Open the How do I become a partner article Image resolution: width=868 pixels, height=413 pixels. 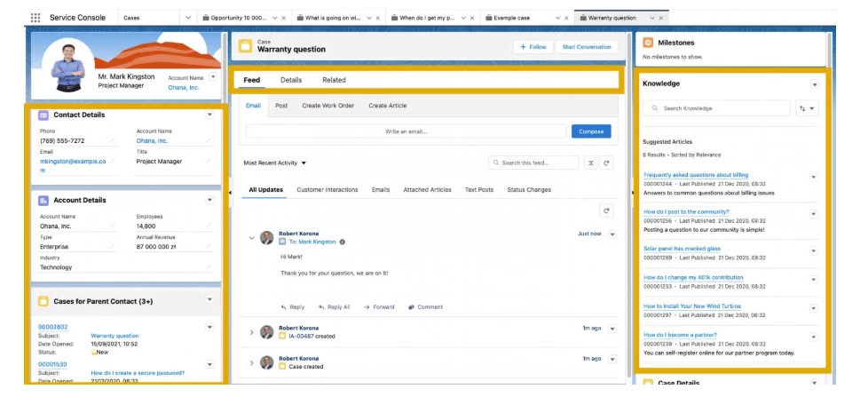pos(681,335)
